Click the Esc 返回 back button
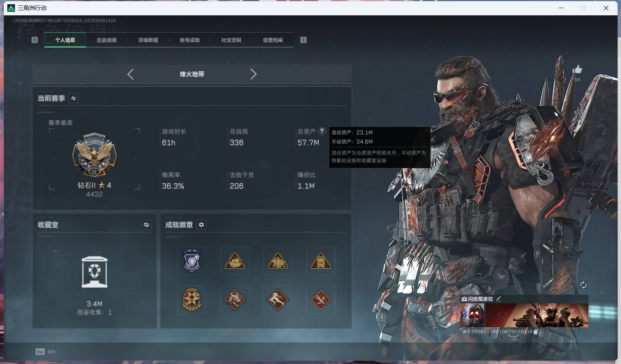The width and height of the screenshot is (621, 364). tap(45, 351)
